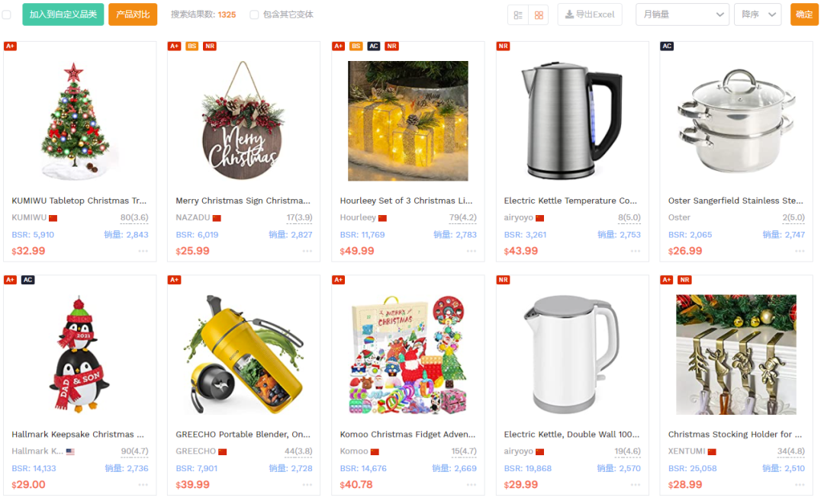
Task: Click the BS badge on Merry Christmas Sign
Action: [x=192, y=47]
